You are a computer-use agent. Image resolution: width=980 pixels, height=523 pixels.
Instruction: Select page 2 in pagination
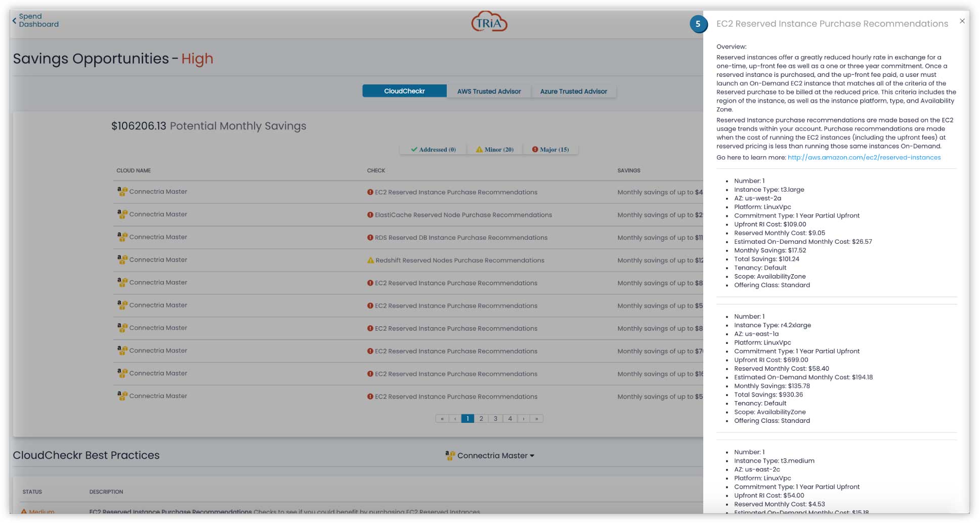[x=481, y=419]
